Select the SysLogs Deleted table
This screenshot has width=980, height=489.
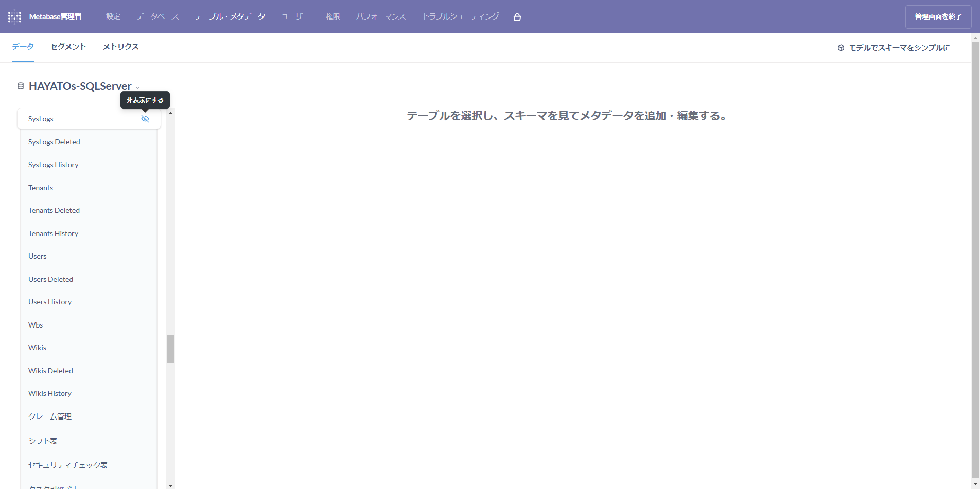(x=89, y=142)
